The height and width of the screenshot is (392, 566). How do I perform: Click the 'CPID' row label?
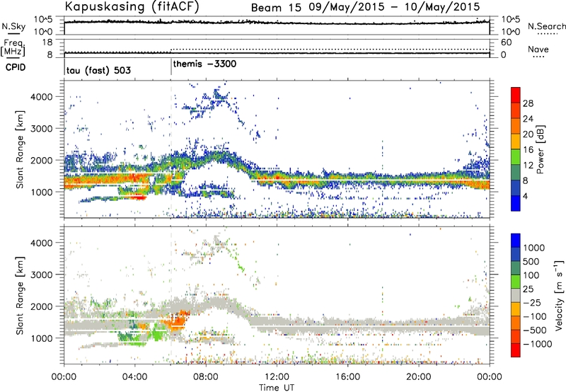(15, 67)
